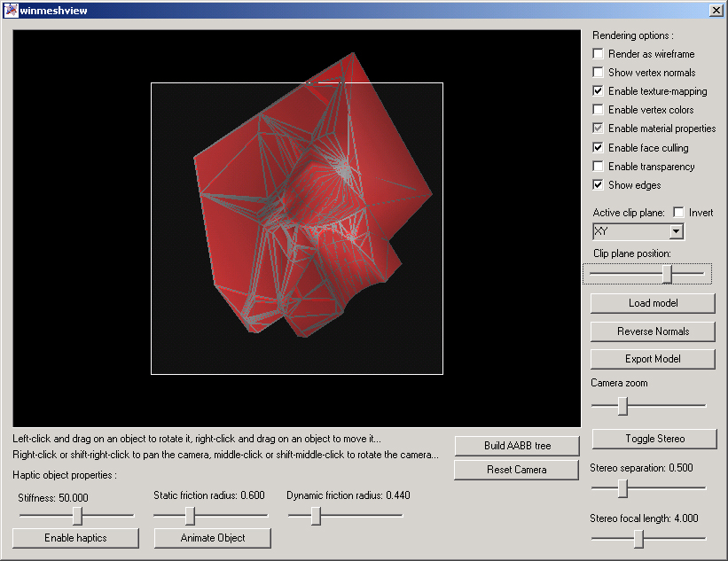Reset Camera view

pyautogui.click(x=516, y=470)
